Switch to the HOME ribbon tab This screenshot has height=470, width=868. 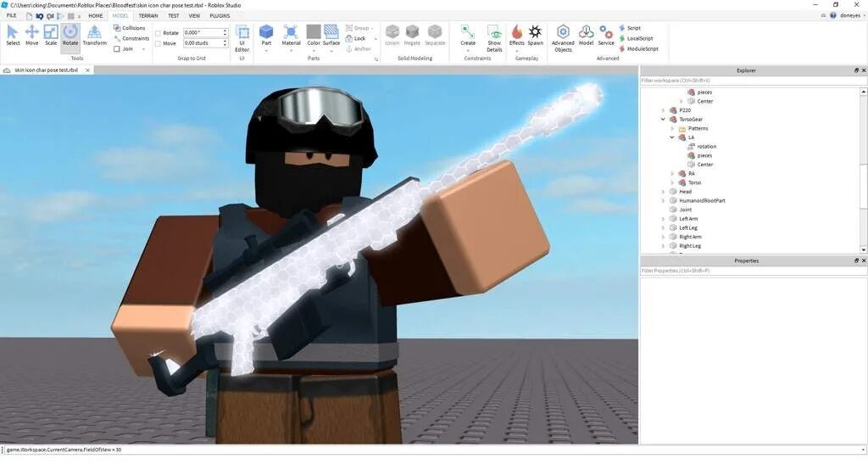[95, 16]
